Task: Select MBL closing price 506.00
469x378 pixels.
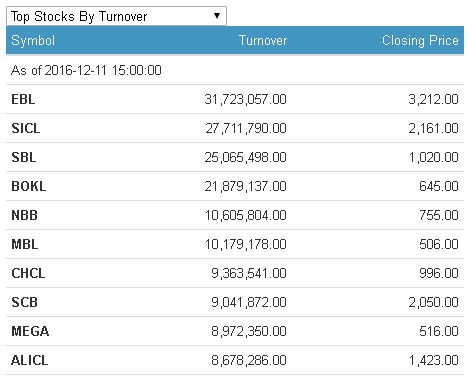Action: coord(439,244)
